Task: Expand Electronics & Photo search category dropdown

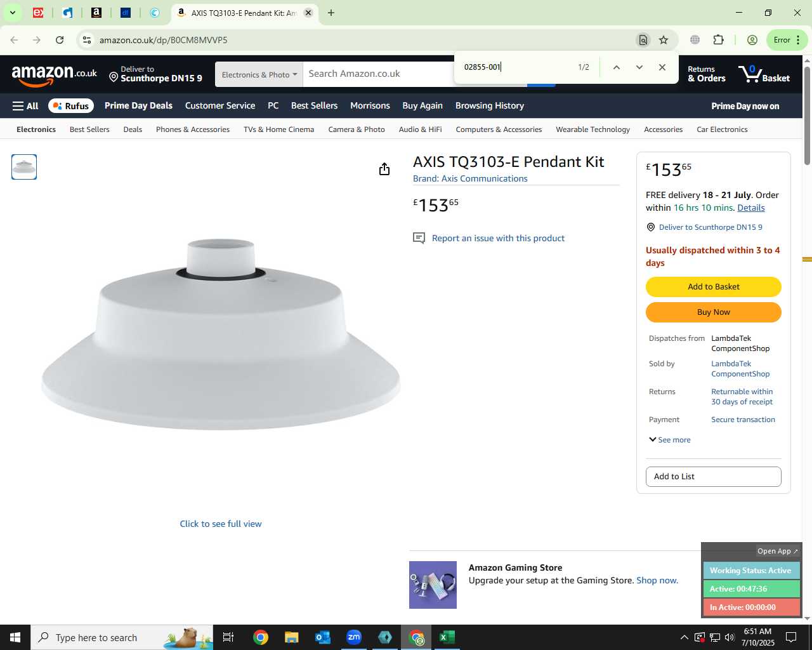Action: tap(259, 74)
